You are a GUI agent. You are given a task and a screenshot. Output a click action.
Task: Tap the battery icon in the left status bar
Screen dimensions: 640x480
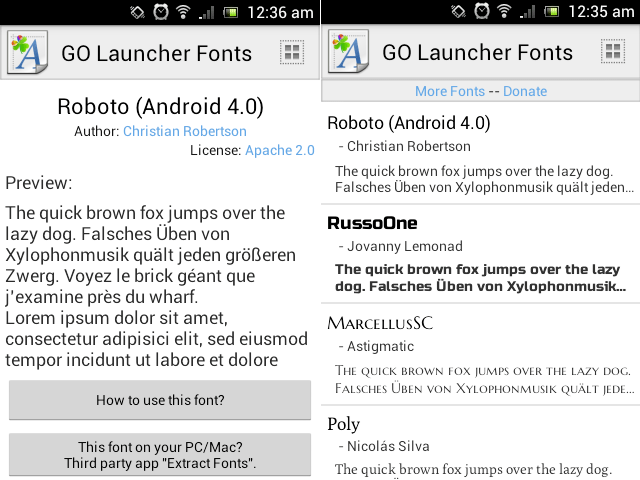[231, 13]
